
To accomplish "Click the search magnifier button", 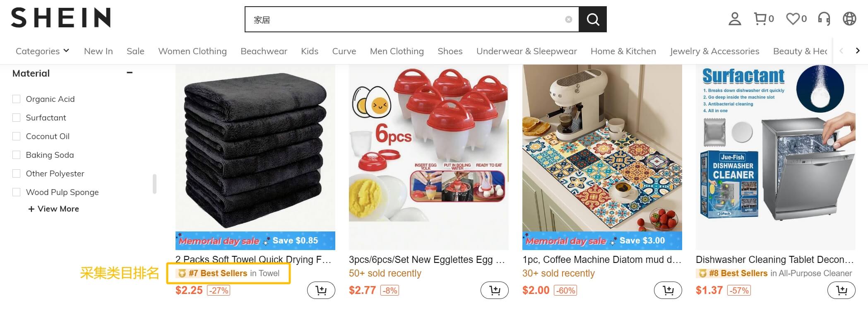I will coord(592,19).
